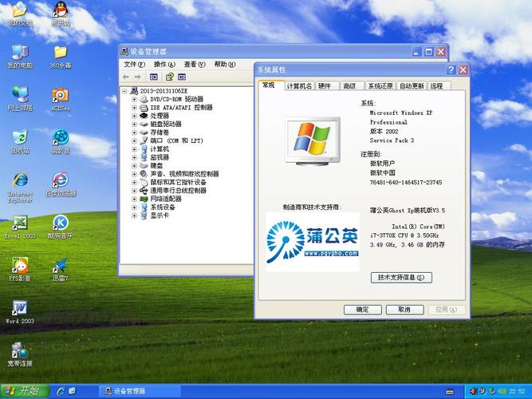Open the 操作(A) menu
This screenshot has width=532, height=399.
(164, 65)
